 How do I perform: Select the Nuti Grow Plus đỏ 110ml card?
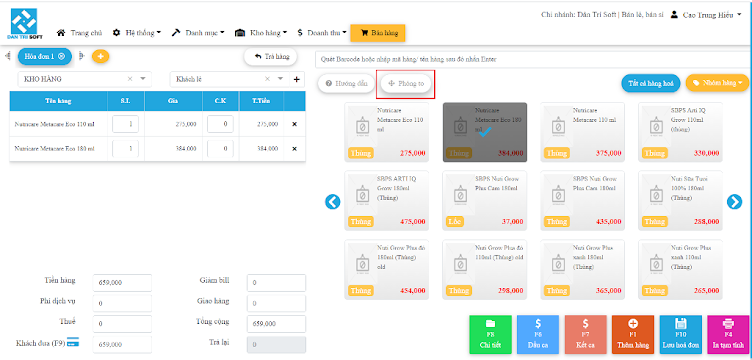[484, 269]
